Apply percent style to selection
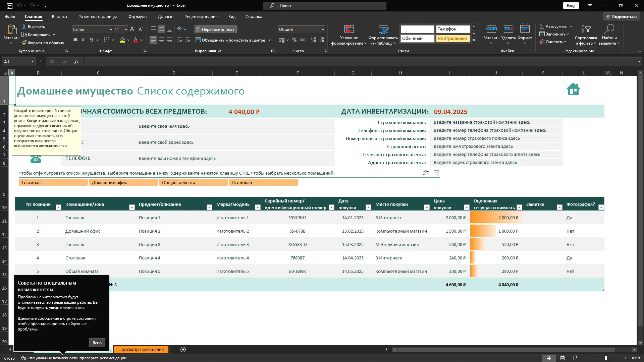This screenshot has height=362, width=644. [x=294, y=40]
